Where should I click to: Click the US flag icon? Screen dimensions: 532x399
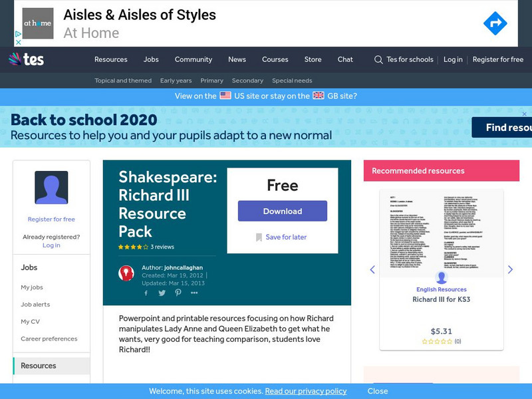pos(225,95)
